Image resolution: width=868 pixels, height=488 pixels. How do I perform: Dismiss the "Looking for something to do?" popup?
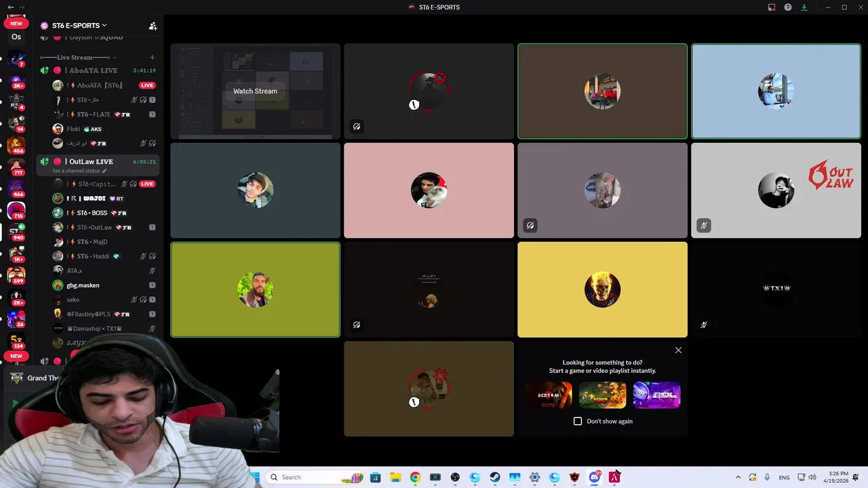pyautogui.click(x=678, y=350)
